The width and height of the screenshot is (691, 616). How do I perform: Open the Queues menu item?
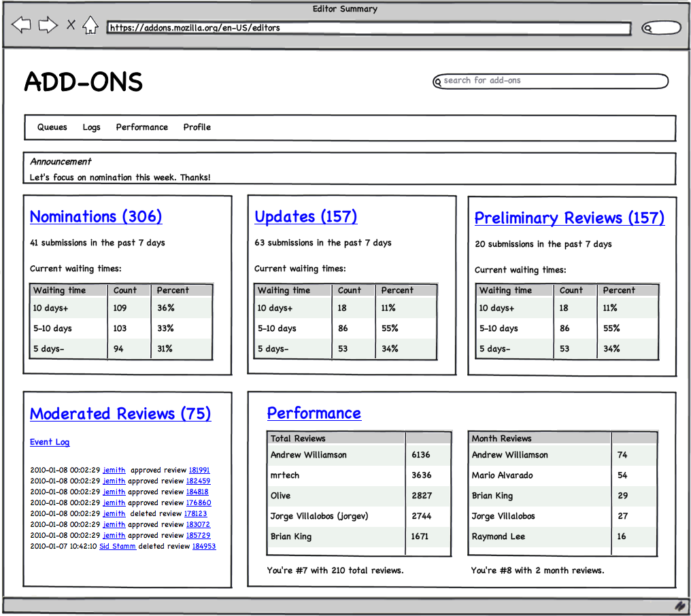pos(52,127)
